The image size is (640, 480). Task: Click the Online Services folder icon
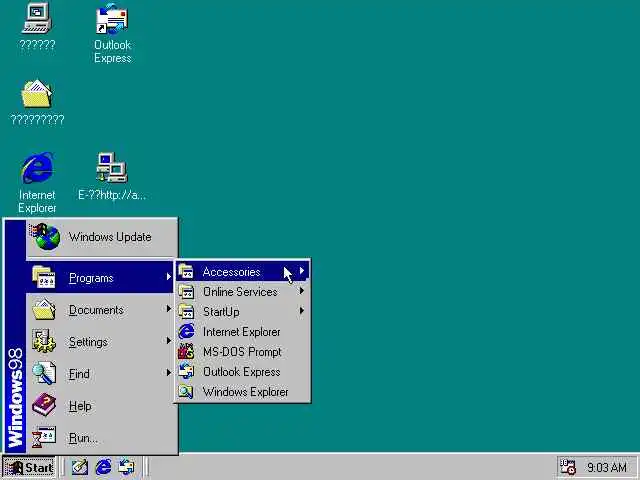(186, 291)
